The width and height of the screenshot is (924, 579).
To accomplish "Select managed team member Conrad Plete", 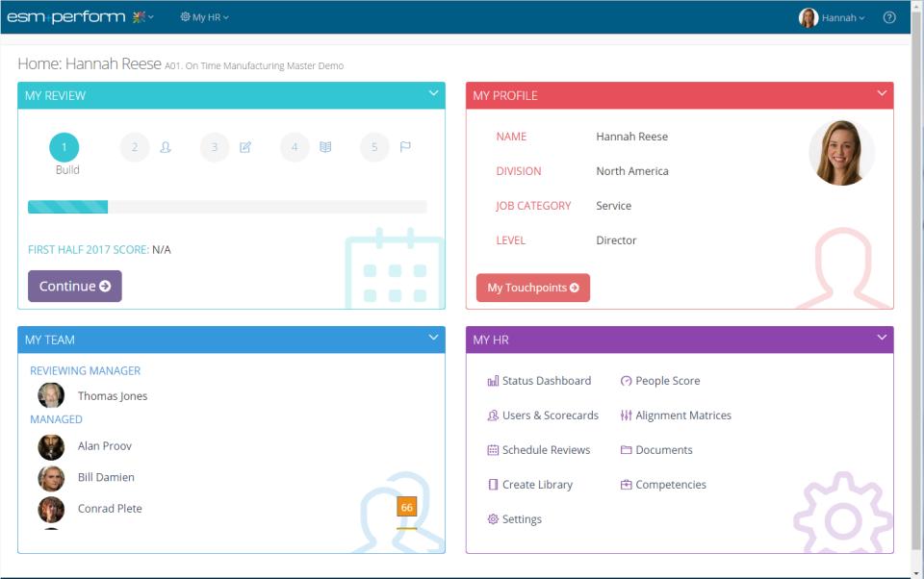I will pos(109,508).
